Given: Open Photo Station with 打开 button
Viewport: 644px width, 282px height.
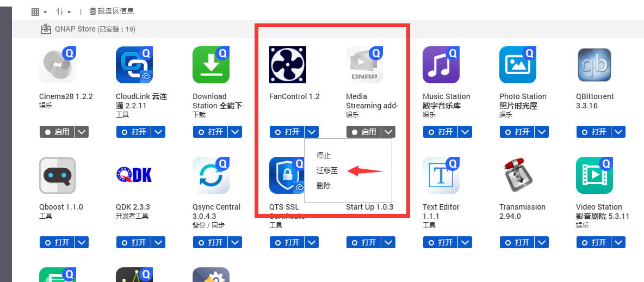Looking at the screenshot, I should [x=517, y=132].
